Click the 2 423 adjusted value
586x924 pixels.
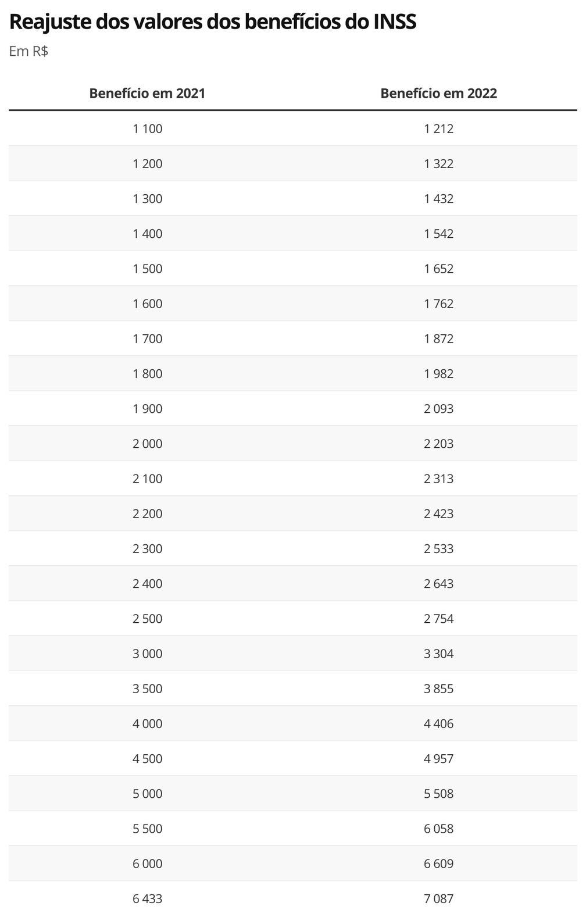point(438,513)
